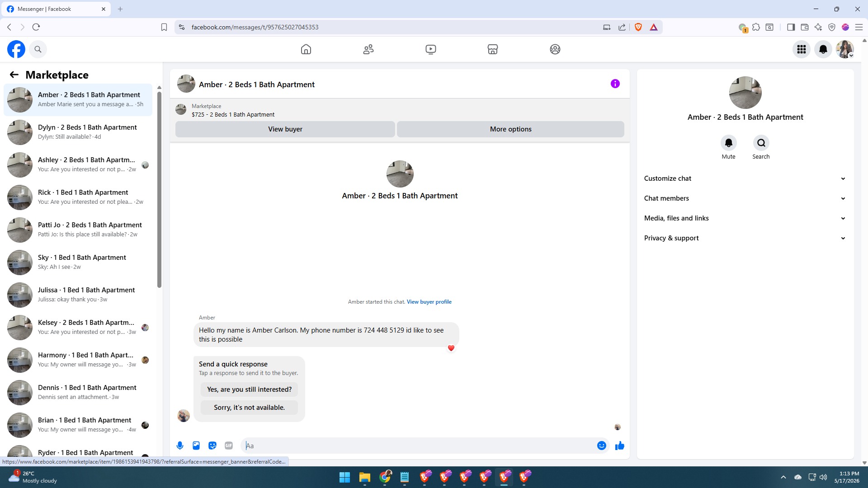Viewport: 868px width, 488px height.
Task: Click the large Amber listing thumbnail in chat
Action: click(400, 174)
